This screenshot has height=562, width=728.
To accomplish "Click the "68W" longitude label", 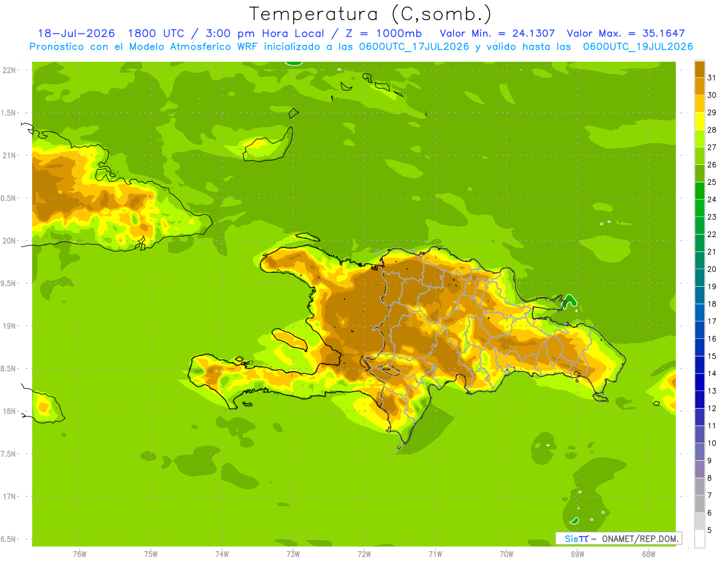I will [648, 554].
